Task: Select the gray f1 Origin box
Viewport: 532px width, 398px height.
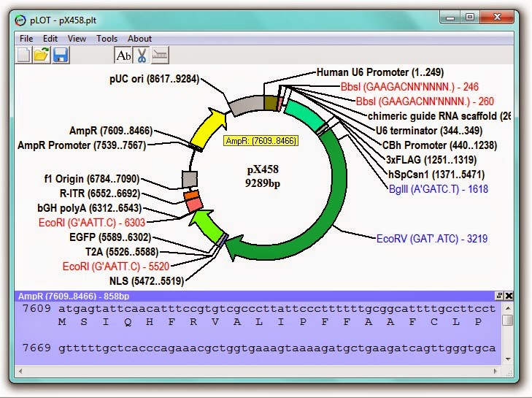Action: (190, 179)
